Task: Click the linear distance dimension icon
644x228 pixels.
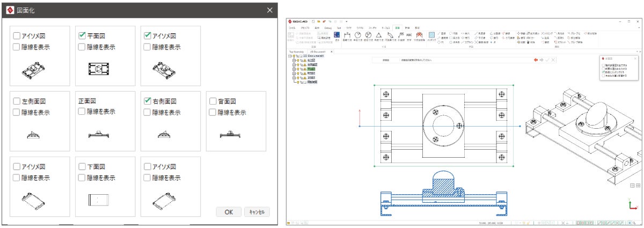Action: [347, 35]
